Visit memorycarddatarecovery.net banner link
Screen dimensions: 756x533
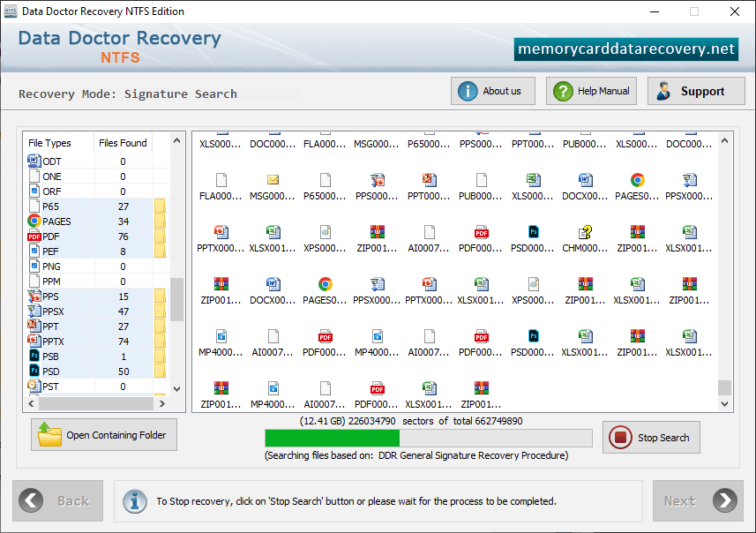point(625,49)
